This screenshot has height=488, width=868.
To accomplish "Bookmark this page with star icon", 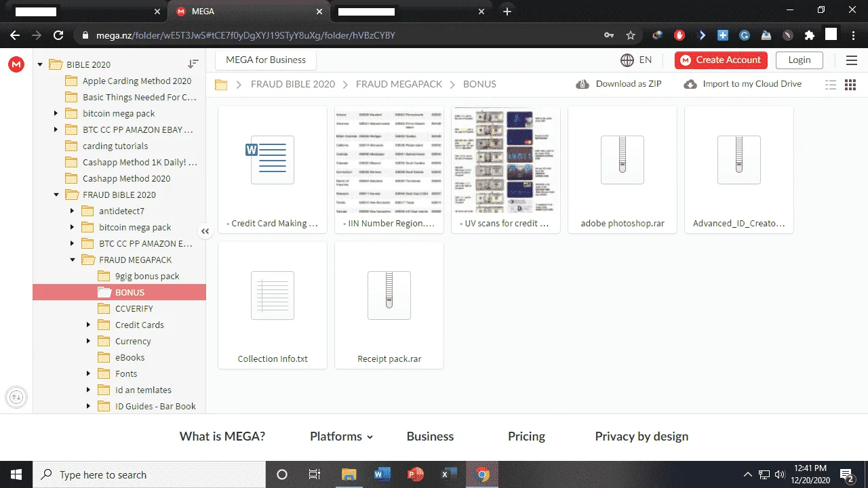I will click(x=631, y=35).
